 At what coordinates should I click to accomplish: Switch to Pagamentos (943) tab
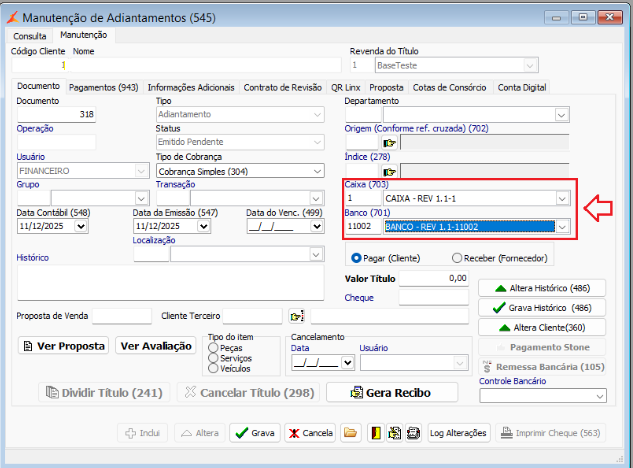104,87
